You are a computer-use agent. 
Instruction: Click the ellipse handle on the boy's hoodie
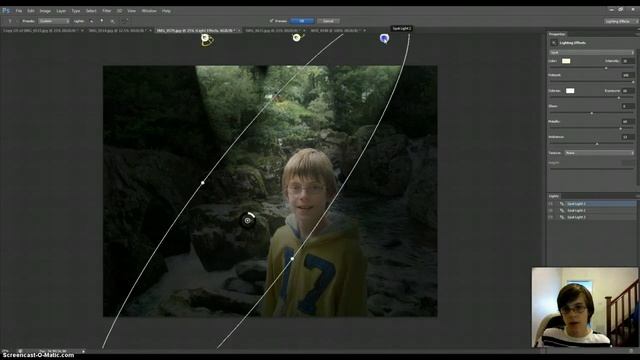point(292,258)
